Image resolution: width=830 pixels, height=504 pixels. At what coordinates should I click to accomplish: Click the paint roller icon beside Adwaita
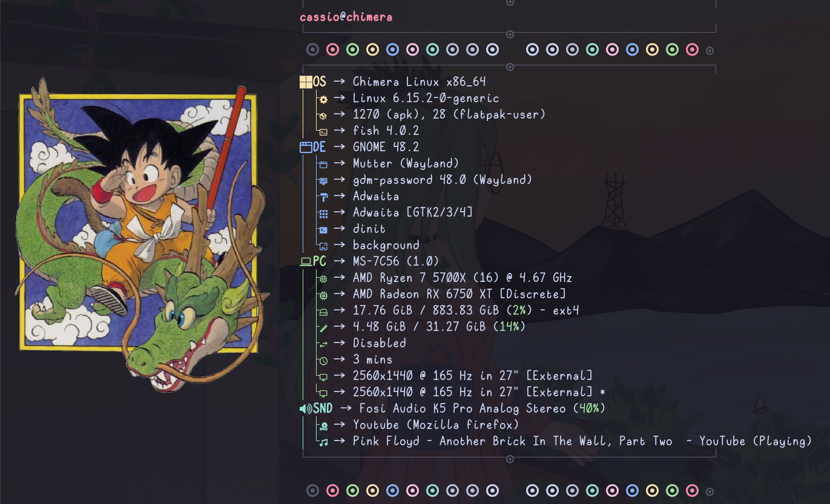(x=323, y=197)
